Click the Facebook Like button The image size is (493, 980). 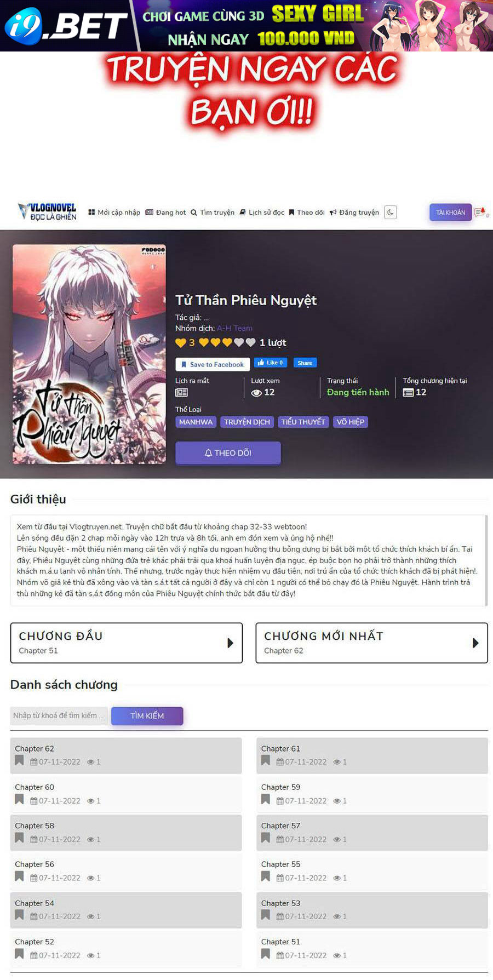[x=271, y=363]
